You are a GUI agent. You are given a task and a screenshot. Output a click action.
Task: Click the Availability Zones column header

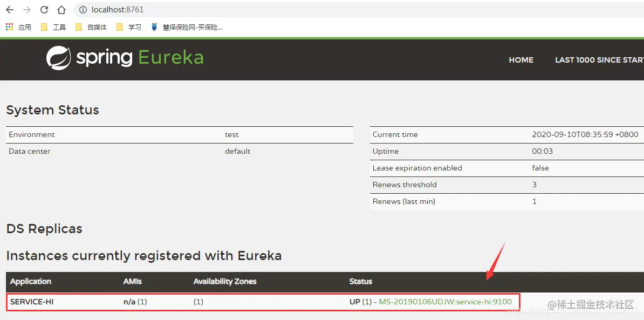pos(225,281)
